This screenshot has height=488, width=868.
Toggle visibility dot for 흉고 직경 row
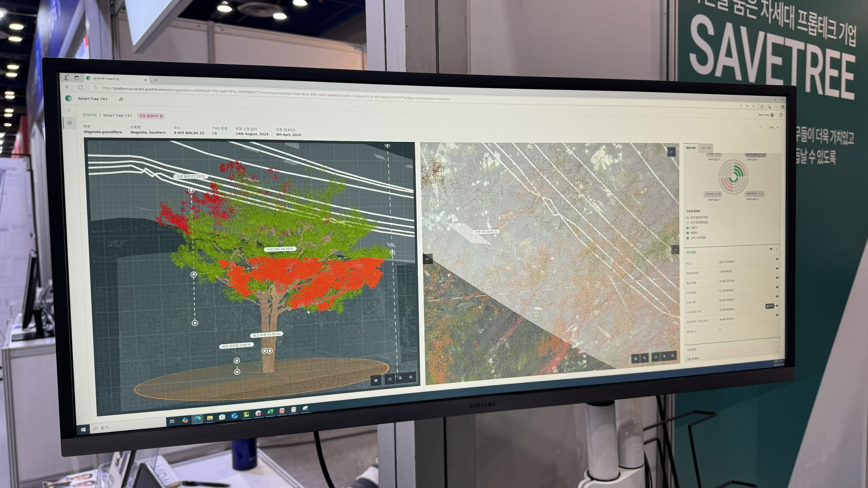[x=777, y=278]
